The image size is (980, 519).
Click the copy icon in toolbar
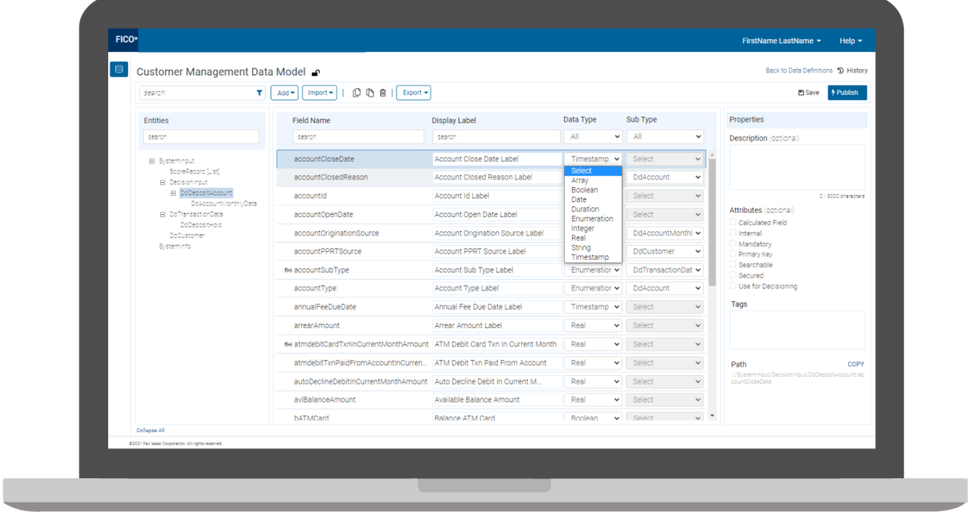(x=357, y=93)
